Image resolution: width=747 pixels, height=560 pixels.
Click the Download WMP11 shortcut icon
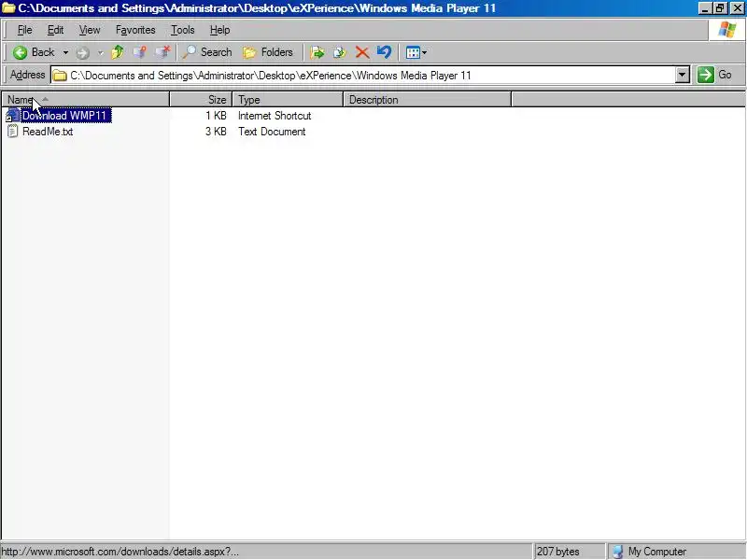pos(12,116)
